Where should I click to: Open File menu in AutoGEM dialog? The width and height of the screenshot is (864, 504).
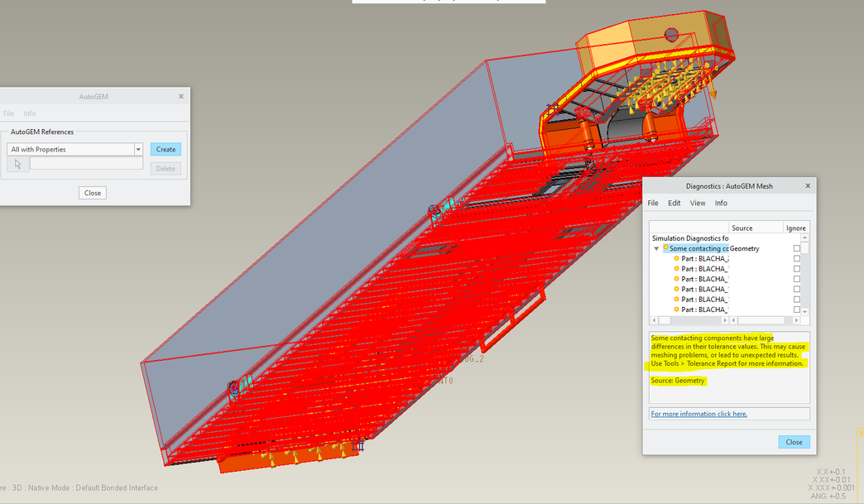coord(9,113)
